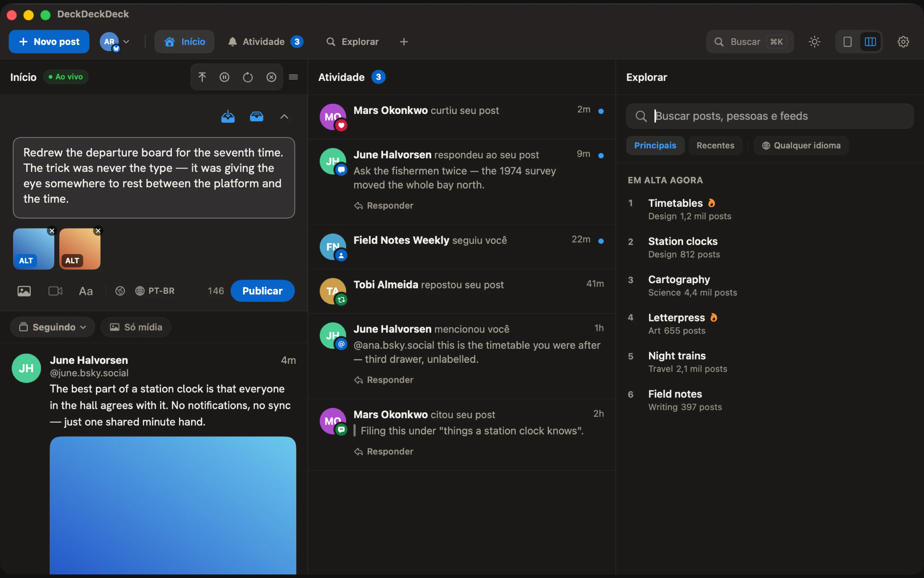Open the Field notes trending topic

[770, 401]
